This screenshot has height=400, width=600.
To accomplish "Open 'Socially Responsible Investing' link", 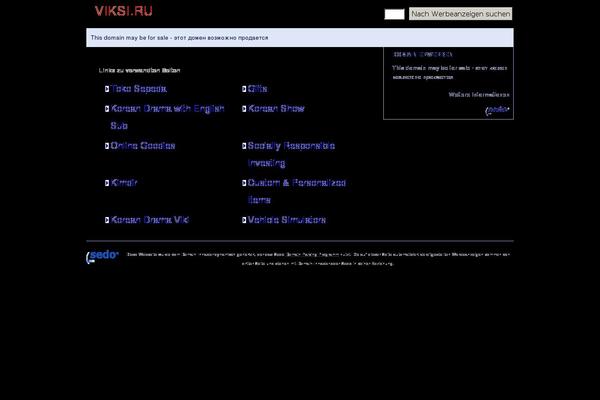I will point(291,154).
